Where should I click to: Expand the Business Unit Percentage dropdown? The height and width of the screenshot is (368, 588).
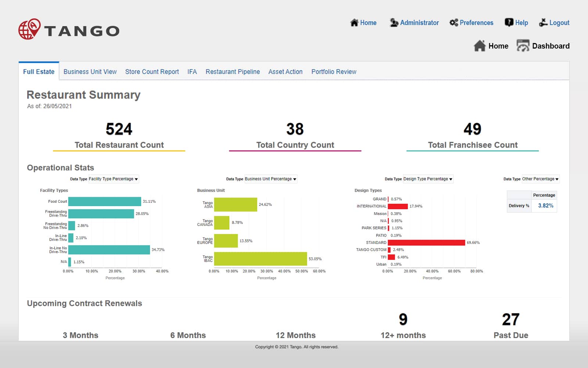point(271,179)
